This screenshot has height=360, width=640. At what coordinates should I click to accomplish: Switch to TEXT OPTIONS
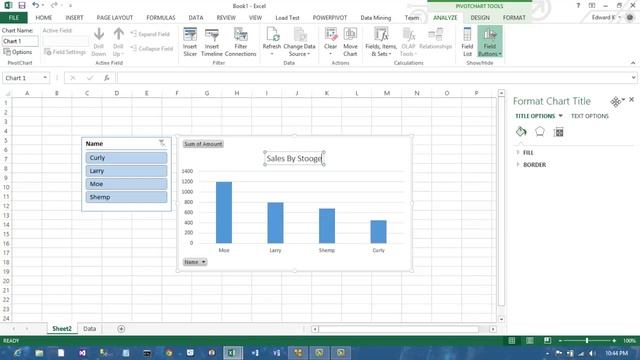pos(589,116)
